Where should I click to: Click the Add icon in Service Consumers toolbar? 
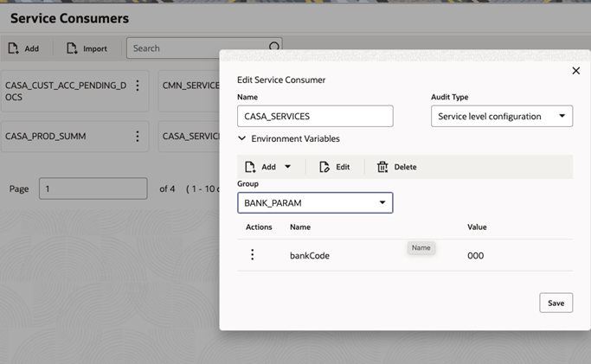click(14, 48)
